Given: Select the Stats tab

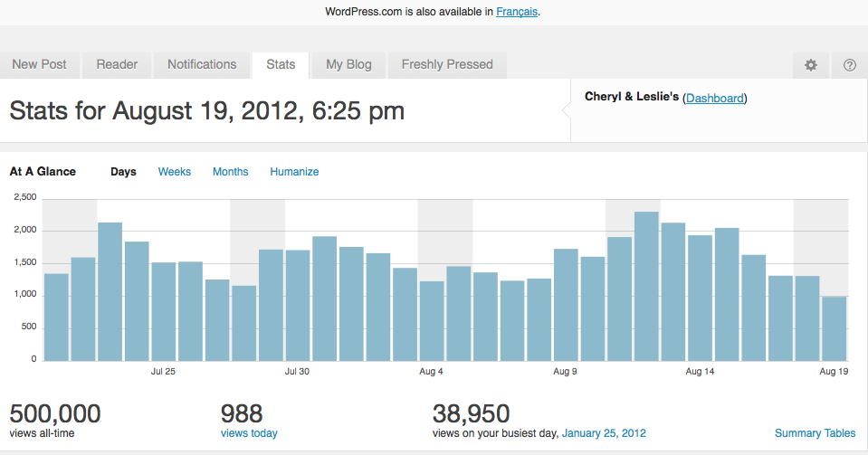Looking at the screenshot, I should tap(281, 64).
